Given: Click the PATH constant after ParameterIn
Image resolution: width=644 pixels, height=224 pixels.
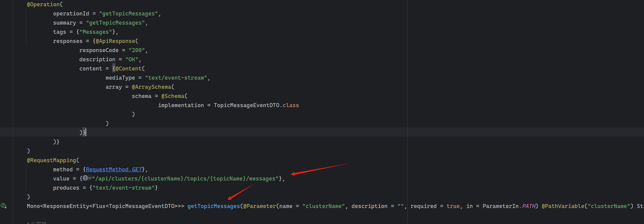Looking at the screenshot, I should pyautogui.click(x=529, y=206).
